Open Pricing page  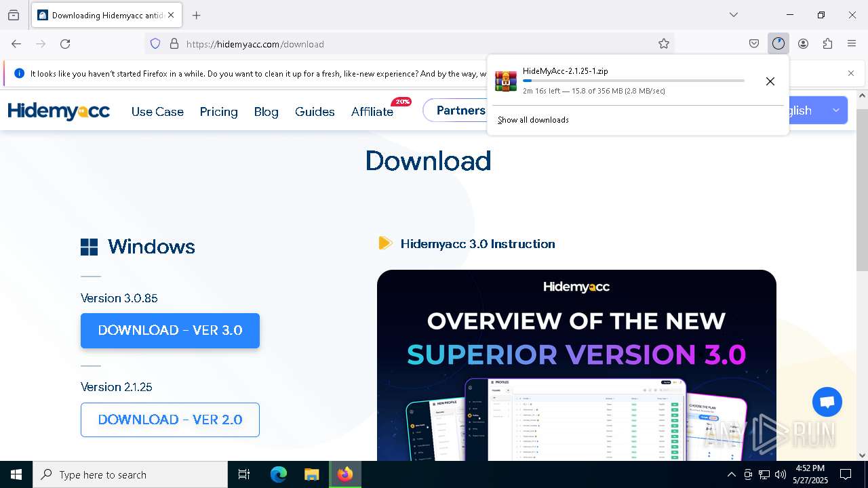point(218,112)
